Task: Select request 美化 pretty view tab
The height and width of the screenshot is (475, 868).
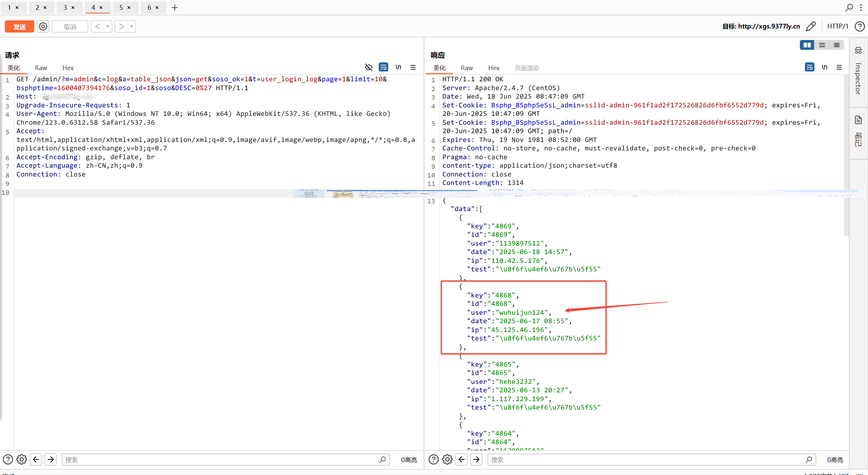Action: point(14,68)
